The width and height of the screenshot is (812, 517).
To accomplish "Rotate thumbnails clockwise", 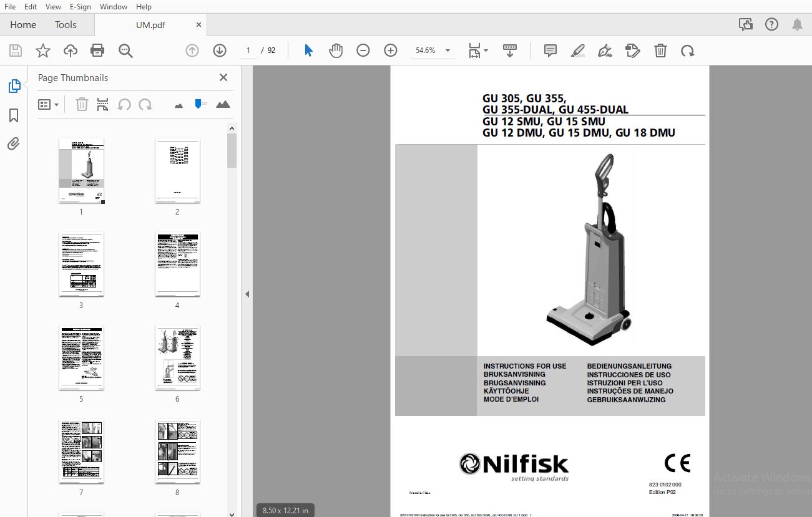I will (x=145, y=104).
